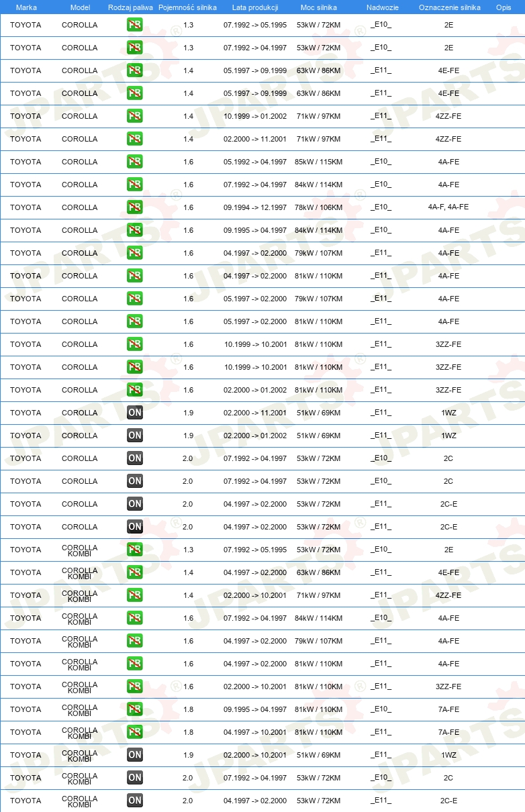Viewport: 525px width, 812px height.
Task: Select the ON icon for Corolla Kombi 2.0 2C _E10_
Action: pos(134,778)
